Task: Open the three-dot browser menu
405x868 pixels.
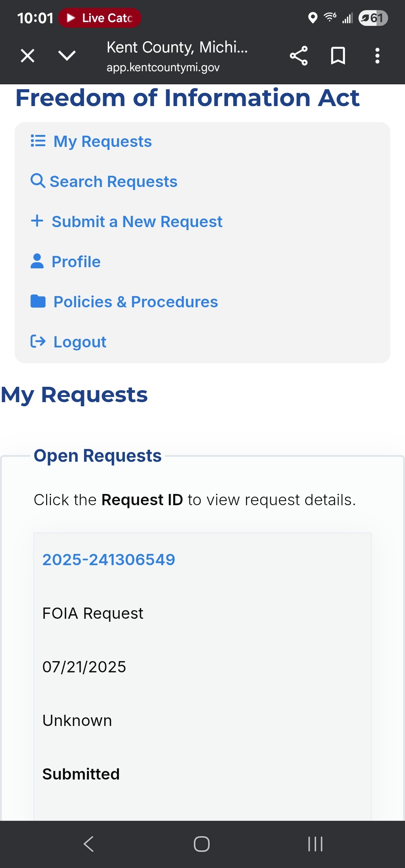Action: pyautogui.click(x=377, y=56)
